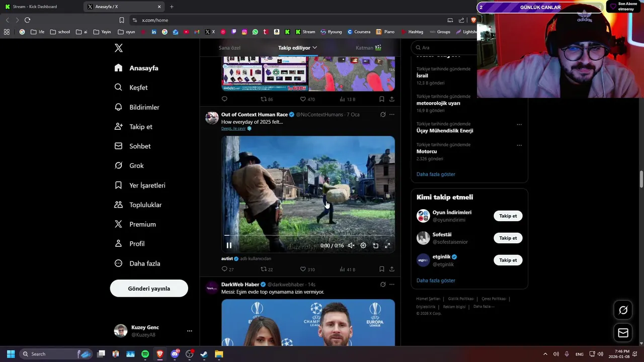Expand the Takip ediyor chevron dropdown
The height and width of the screenshot is (362, 644).
tap(315, 48)
